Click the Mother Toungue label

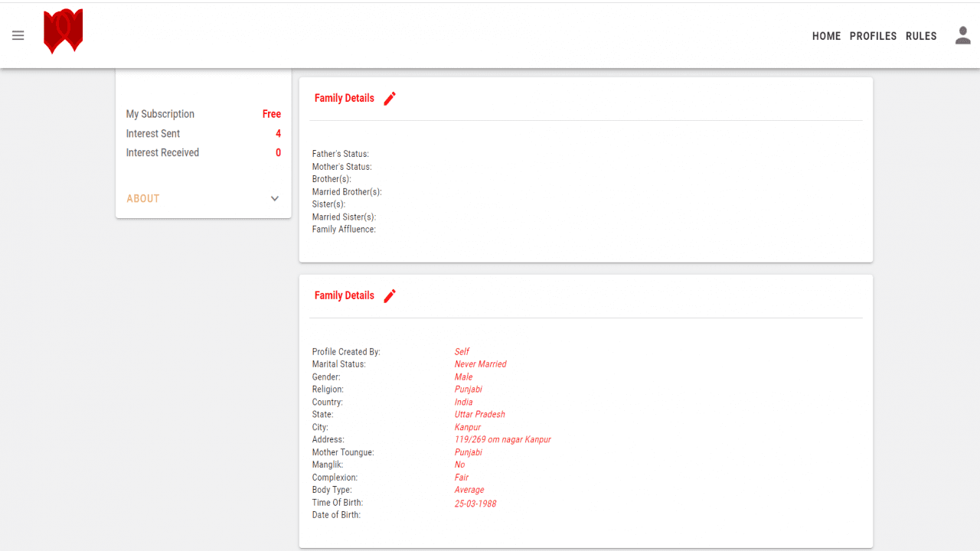(343, 452)
